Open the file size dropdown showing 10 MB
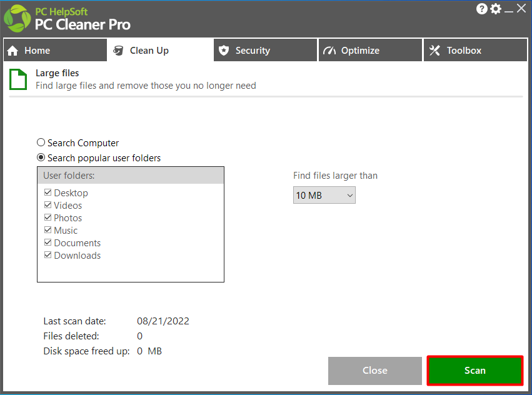532x395 pixels. (x=324, y=195)
